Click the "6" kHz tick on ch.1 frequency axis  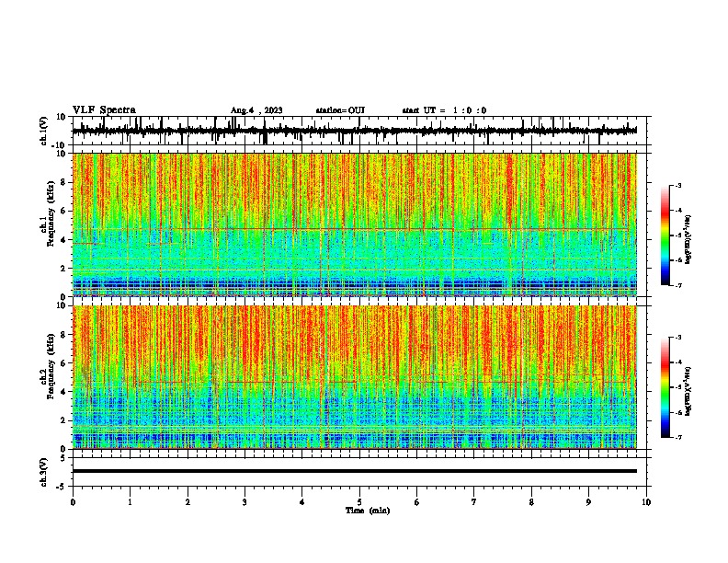(x=64, y=211)
